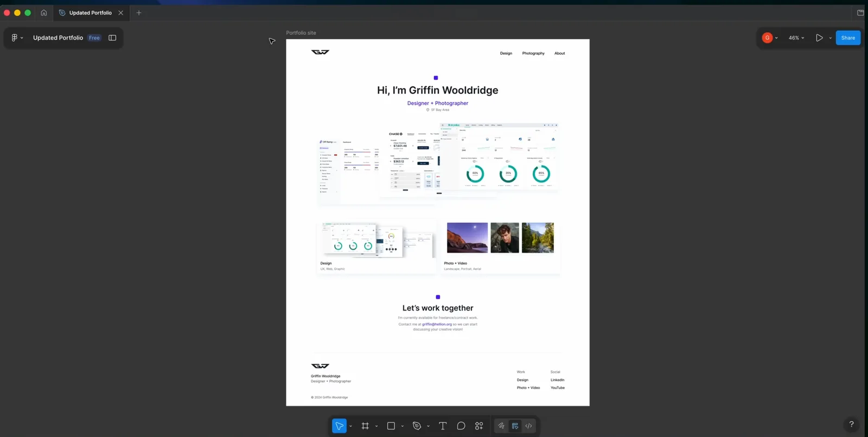
Task: Click the Share button
Action: click(x=848, y=37)
